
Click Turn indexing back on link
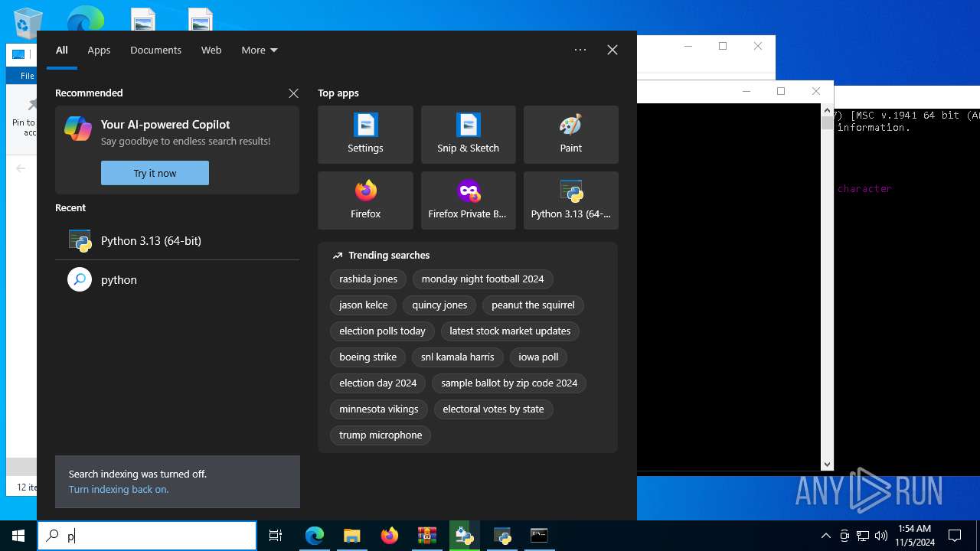pos(119,489)
